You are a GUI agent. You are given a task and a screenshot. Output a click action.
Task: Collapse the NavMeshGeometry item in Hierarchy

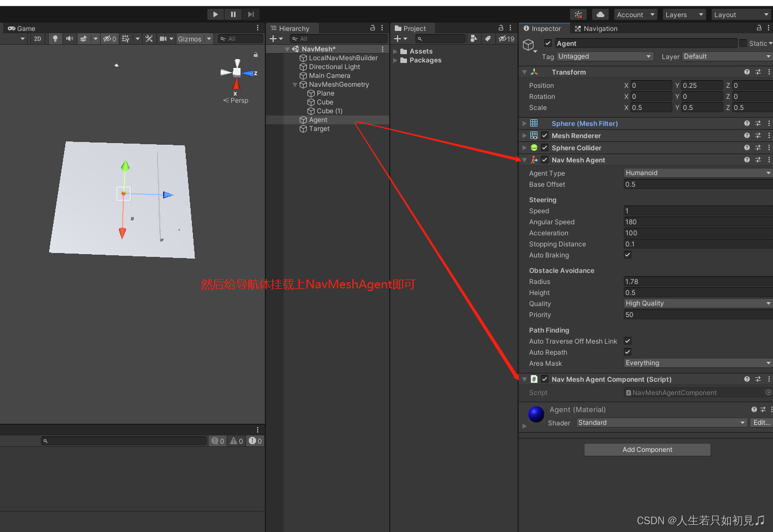[295, 84]
